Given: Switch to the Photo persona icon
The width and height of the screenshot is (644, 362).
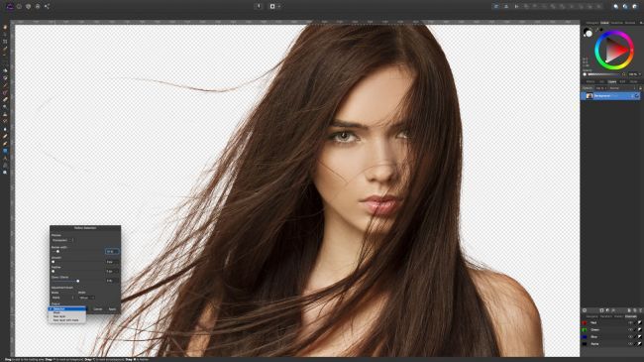Looking at the screenshot, I should click(x=10, y=6).
